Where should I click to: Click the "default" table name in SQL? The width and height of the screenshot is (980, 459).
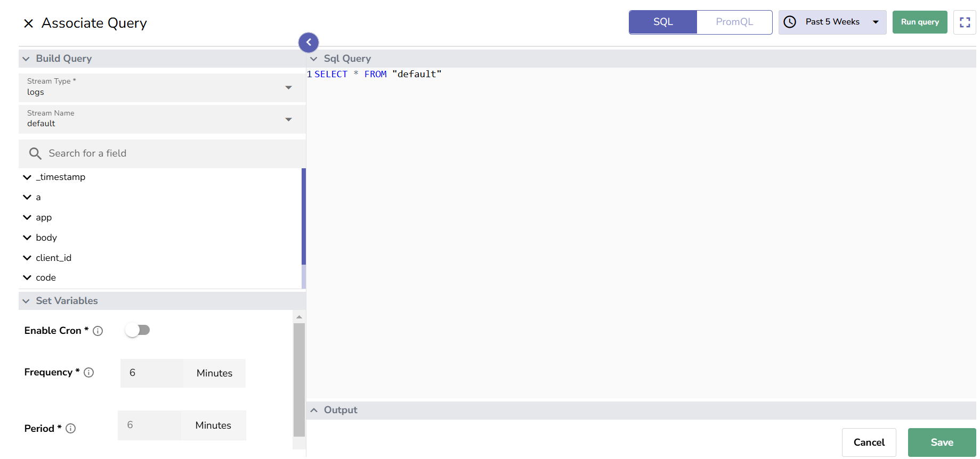tap(417, 74)
